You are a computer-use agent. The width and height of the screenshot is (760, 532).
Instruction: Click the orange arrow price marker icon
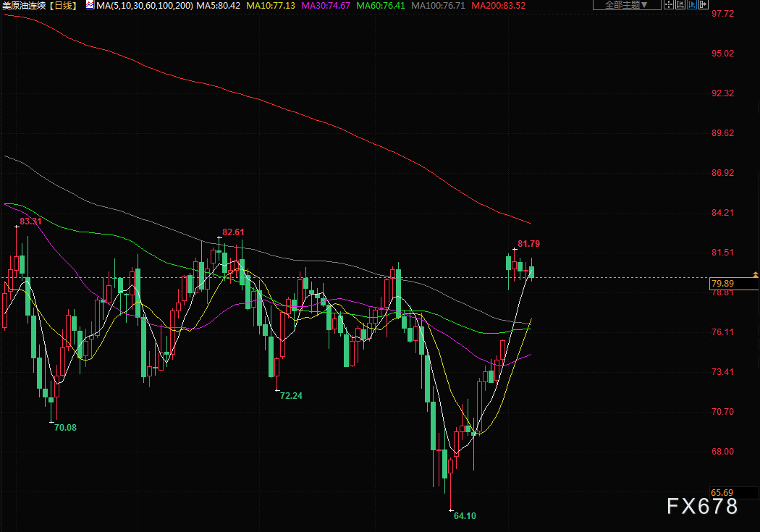[755, 275]
